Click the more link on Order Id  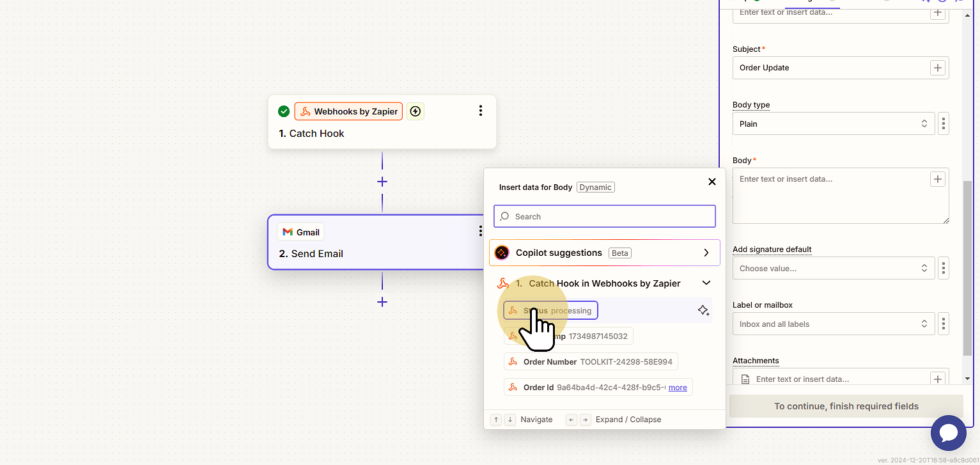coord(678,387)
